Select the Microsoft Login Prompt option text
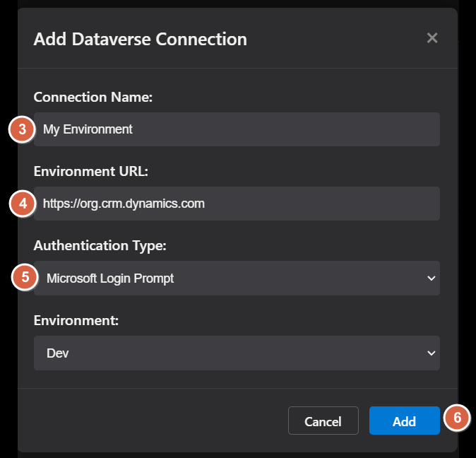 (110, 278)
